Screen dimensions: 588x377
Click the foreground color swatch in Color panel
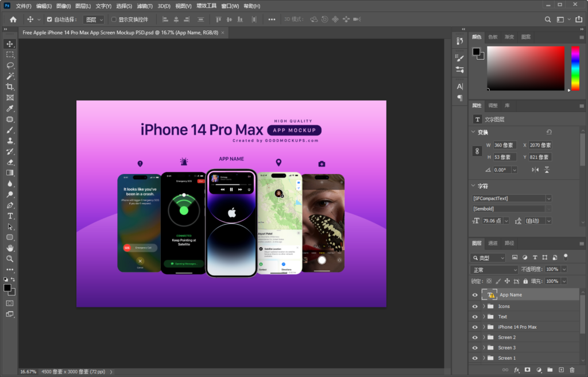(476, 52)
